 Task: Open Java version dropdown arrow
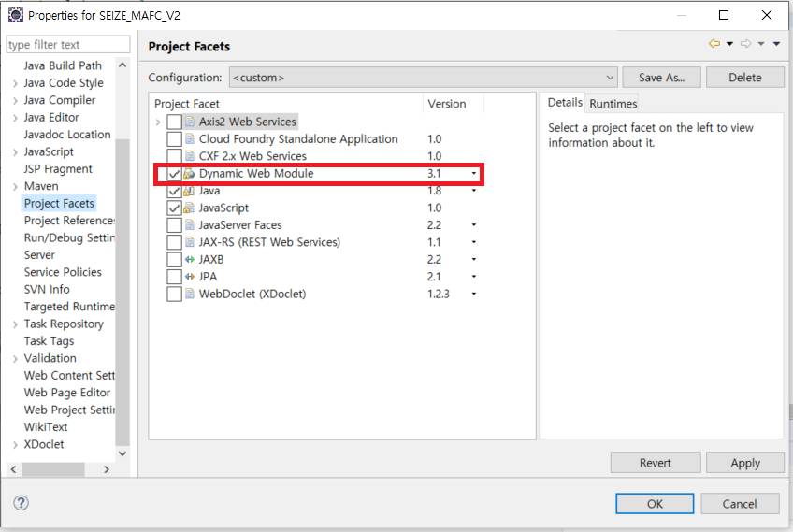point(474,191)
